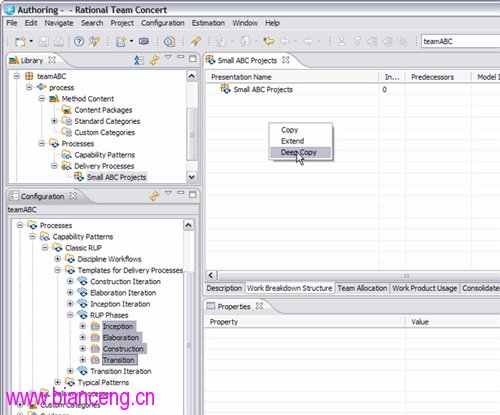Image resolution: width=500 pixels, height=415 pixels.
Task: Switch to the Work Product Usage tab
Action: coord(424,288)
